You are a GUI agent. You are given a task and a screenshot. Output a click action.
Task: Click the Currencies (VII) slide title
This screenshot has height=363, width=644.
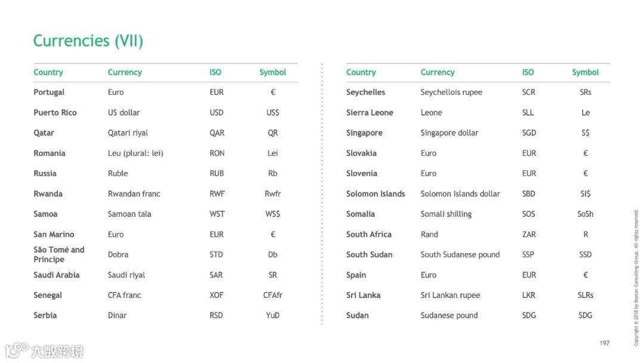(x=88, y=41)
